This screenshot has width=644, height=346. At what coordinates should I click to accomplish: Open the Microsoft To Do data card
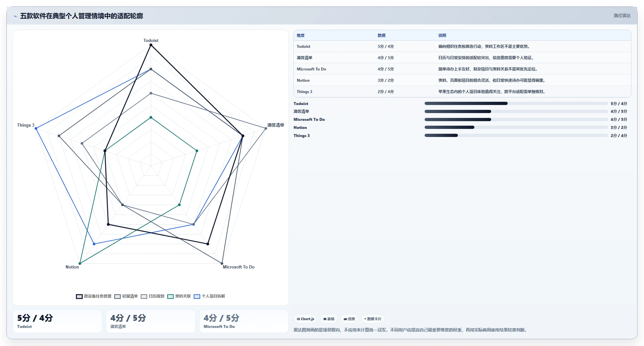[x=244, y=321]
